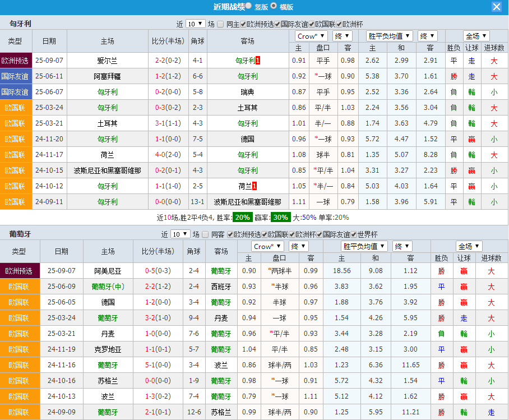Click the 进球数 column header
509x420 pixels.
click(493, 48)
